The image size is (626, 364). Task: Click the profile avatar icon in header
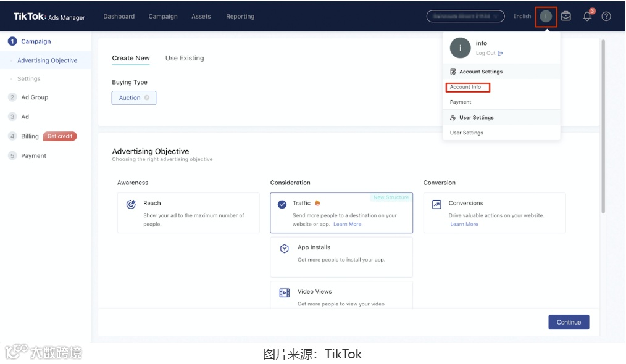[546, 17]
